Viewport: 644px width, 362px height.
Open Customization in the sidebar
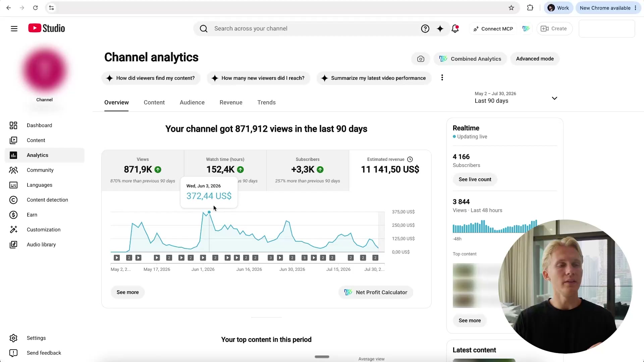(x=45, y=230)
